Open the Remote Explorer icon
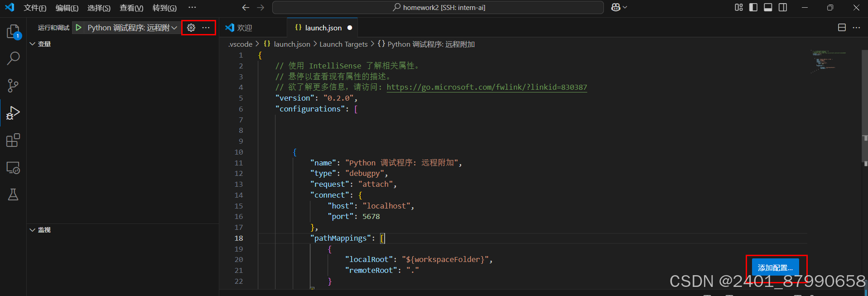868x296 pixels. click(x=13, y=168)
